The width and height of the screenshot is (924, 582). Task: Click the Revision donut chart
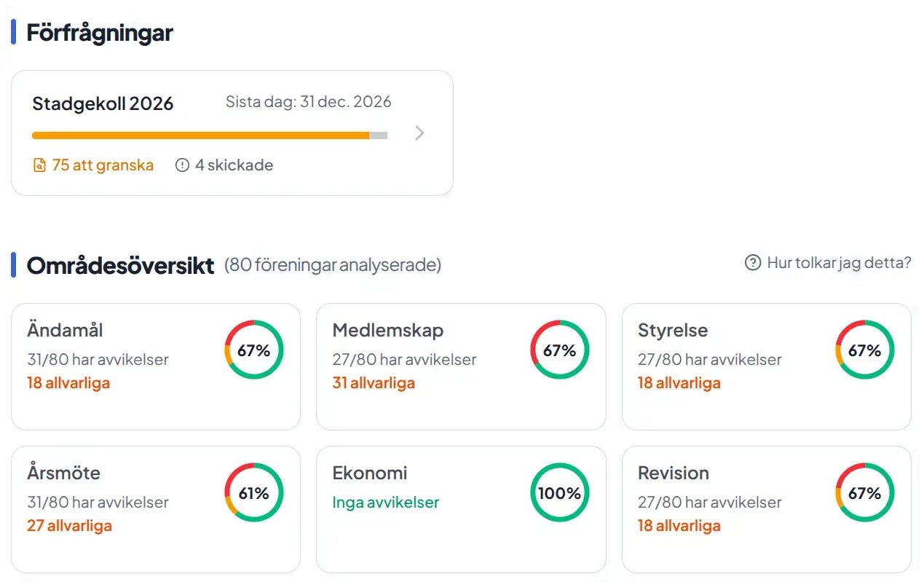coord(864,492)
